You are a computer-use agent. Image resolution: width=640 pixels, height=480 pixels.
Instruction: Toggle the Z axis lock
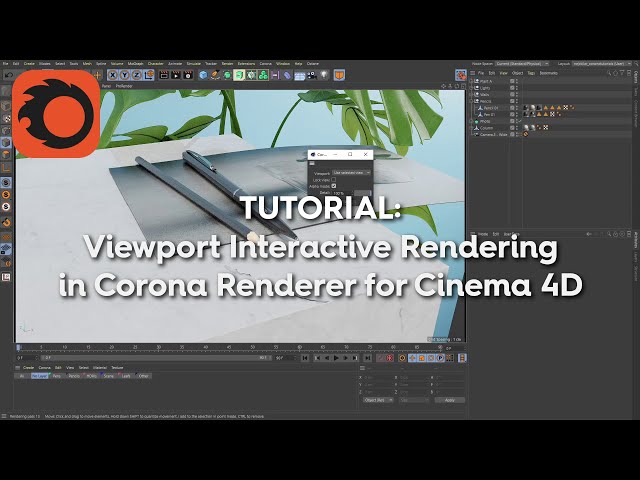click(x=136, y=75)
